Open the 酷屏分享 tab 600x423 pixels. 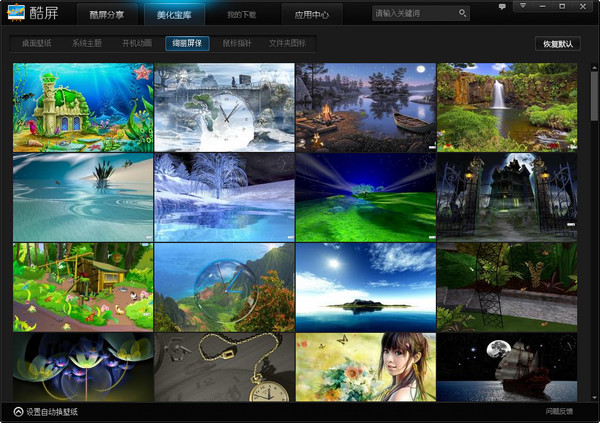click(x=109, y=15)
